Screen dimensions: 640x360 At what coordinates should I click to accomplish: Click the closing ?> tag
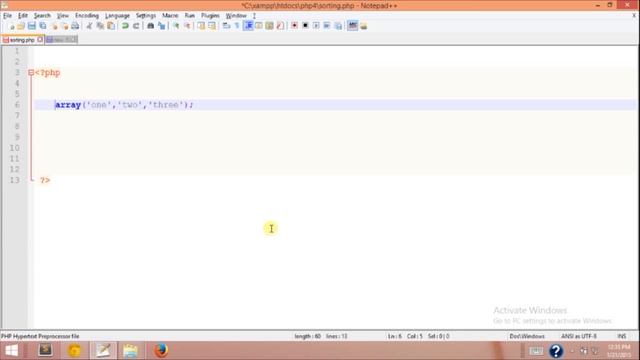[45, 180]
